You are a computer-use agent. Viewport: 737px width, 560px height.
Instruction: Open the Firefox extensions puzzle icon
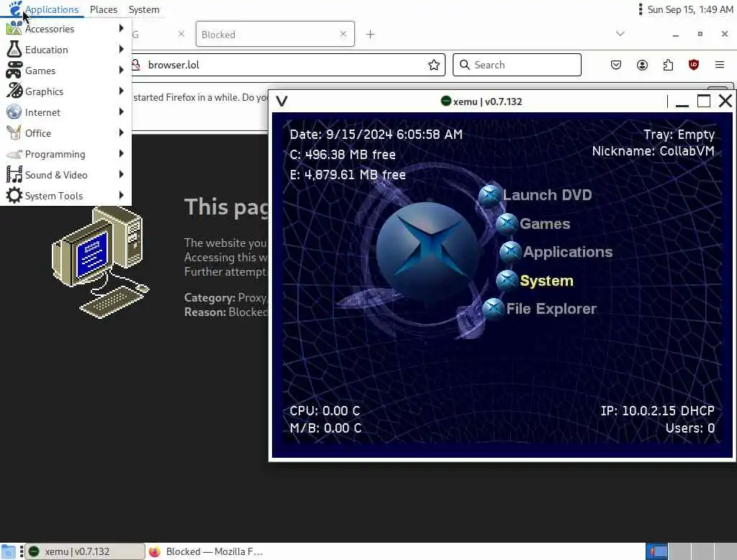(668, 65)
